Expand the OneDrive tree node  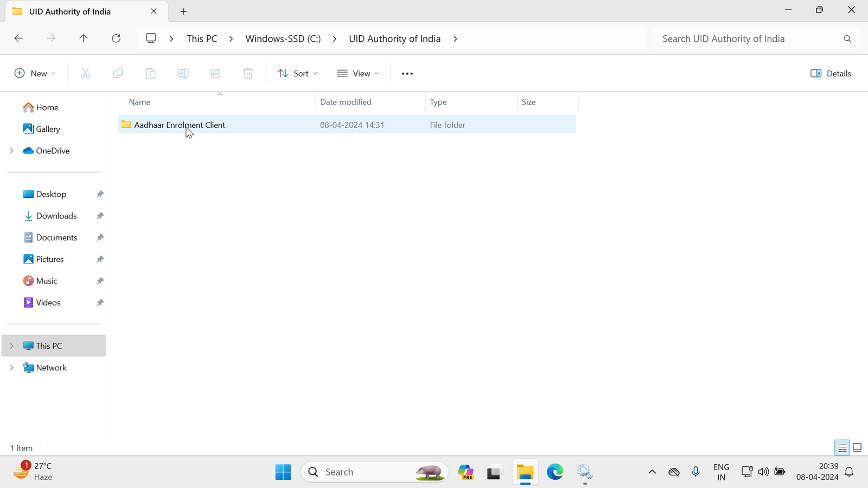click(x=11, y=151)
